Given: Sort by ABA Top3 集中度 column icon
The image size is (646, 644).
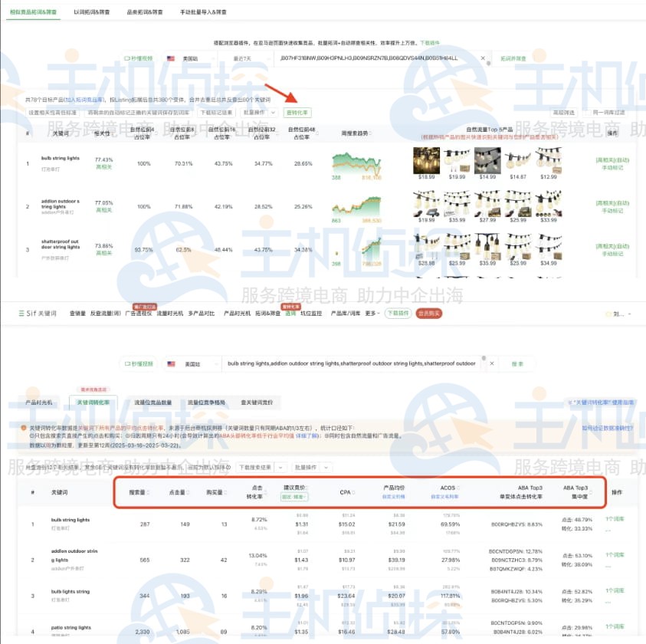Looking at the screenshot, I should pos(591,492).
